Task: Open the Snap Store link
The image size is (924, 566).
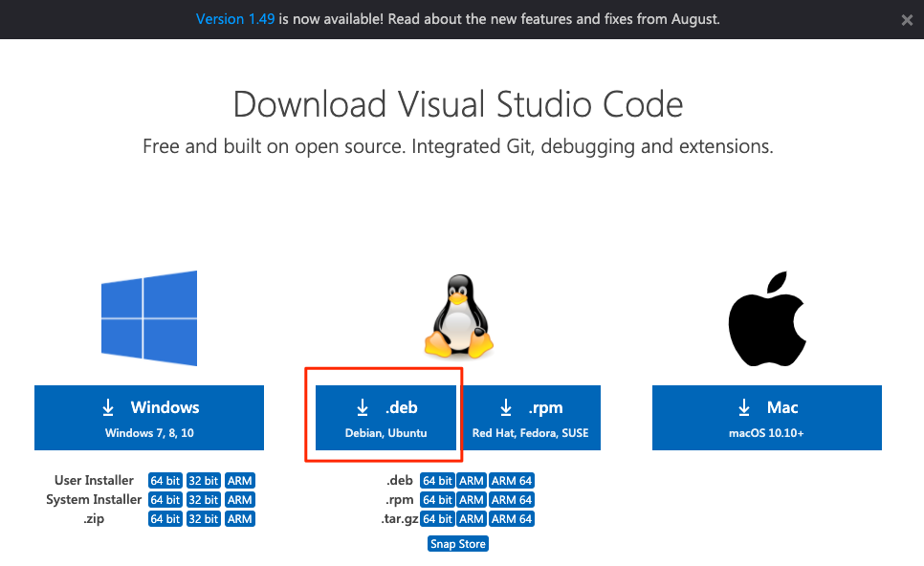Action: [x=458, y=544]
